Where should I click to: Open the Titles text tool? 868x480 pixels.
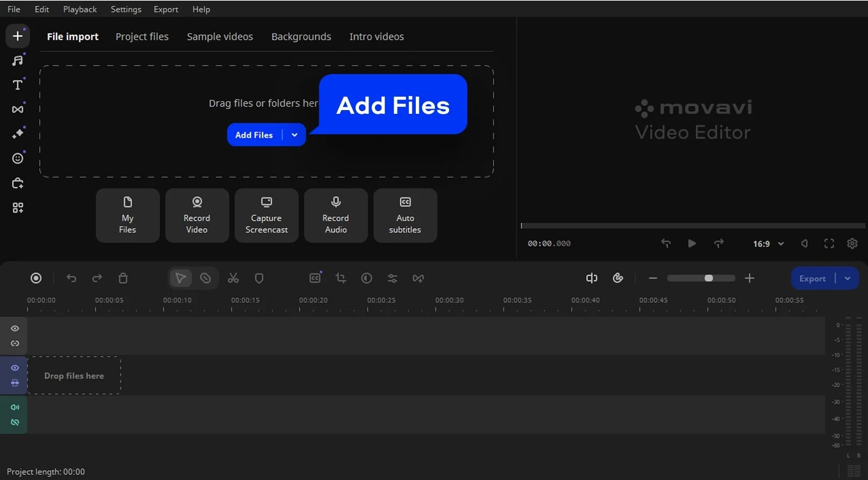[18, 85]
